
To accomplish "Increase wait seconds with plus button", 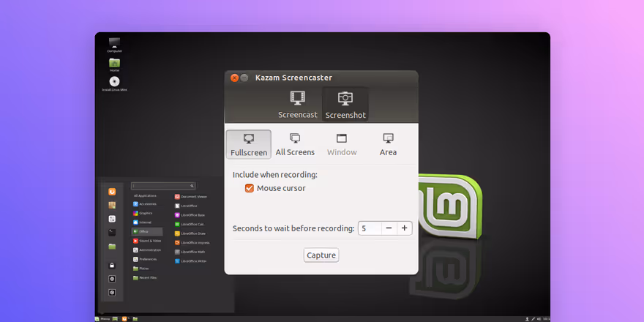I will pyautogui.click(x=404, y=228).
